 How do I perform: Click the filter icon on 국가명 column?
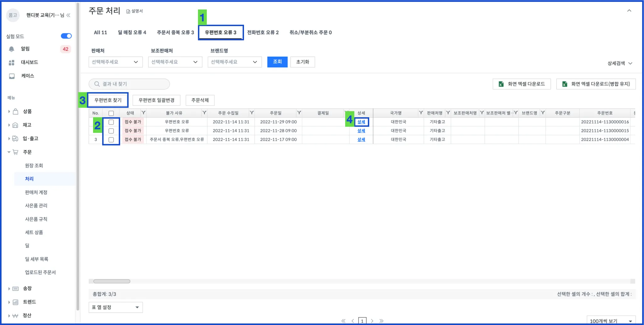click(421, 113)
